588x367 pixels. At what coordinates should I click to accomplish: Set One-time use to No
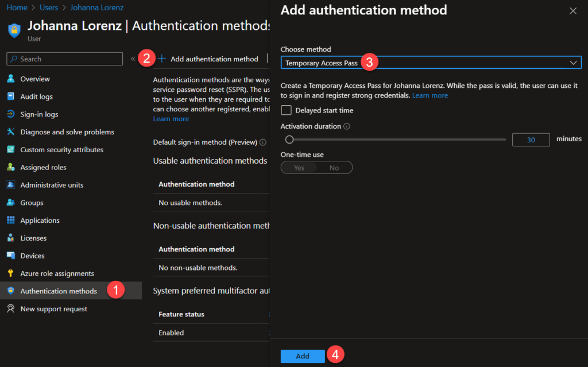pyautogui.click(x=334, y=168)
